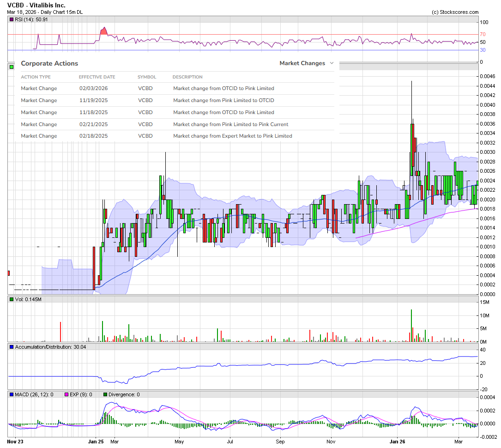Open the Market Changes dropdown
The width and height of the screenshot is (501, 448).
click(x=307, y=63)
